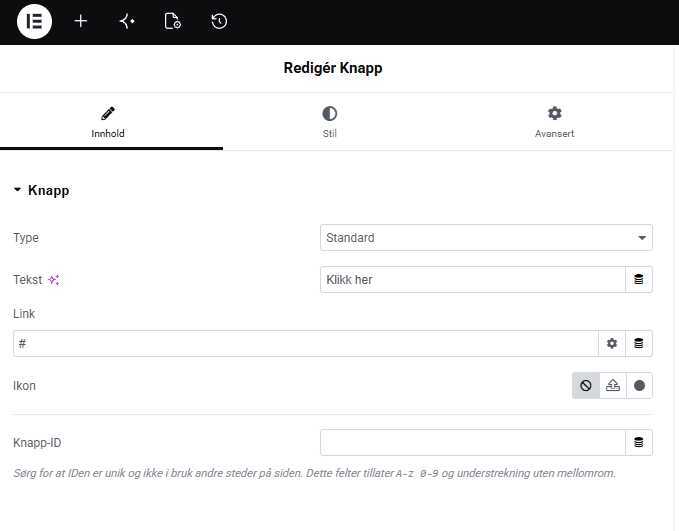Open the Elementor logo menu
This screenshot has width=679, height=531.
(x=34, y=21)
